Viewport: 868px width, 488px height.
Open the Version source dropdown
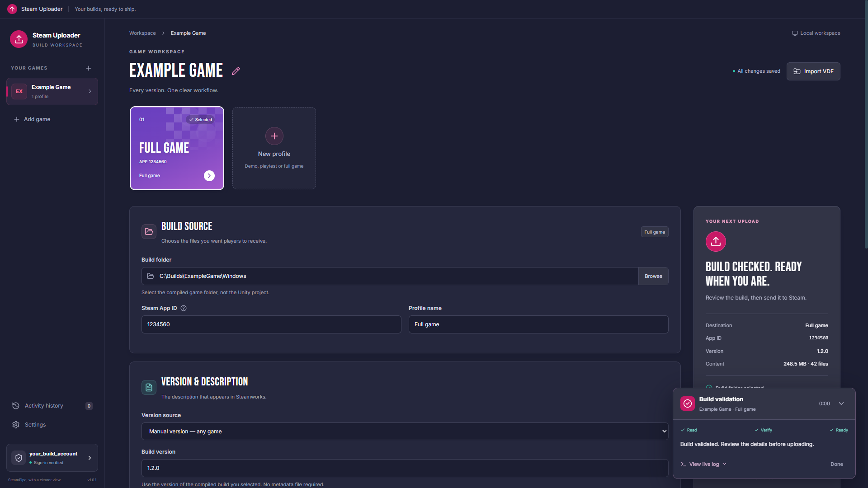[405, 432]
